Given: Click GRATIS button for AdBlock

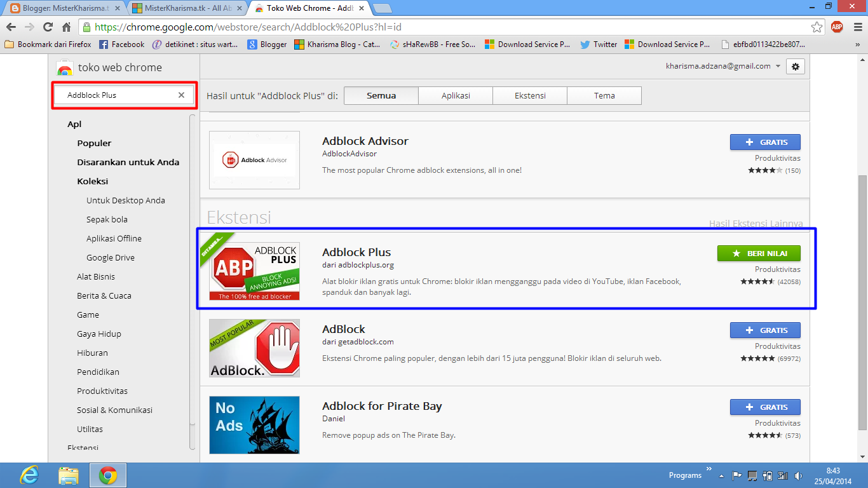Looking at the screenshot, I should click(x=765, y=330).
